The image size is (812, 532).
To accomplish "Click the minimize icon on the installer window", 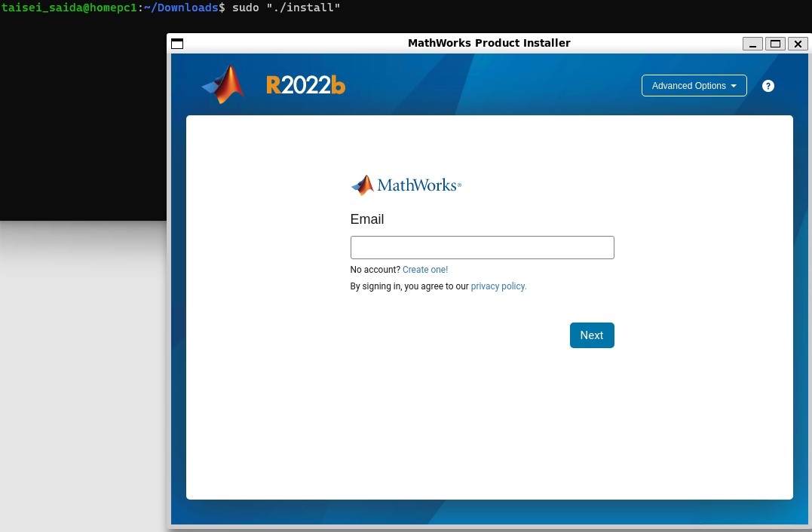I will point(752,44).
